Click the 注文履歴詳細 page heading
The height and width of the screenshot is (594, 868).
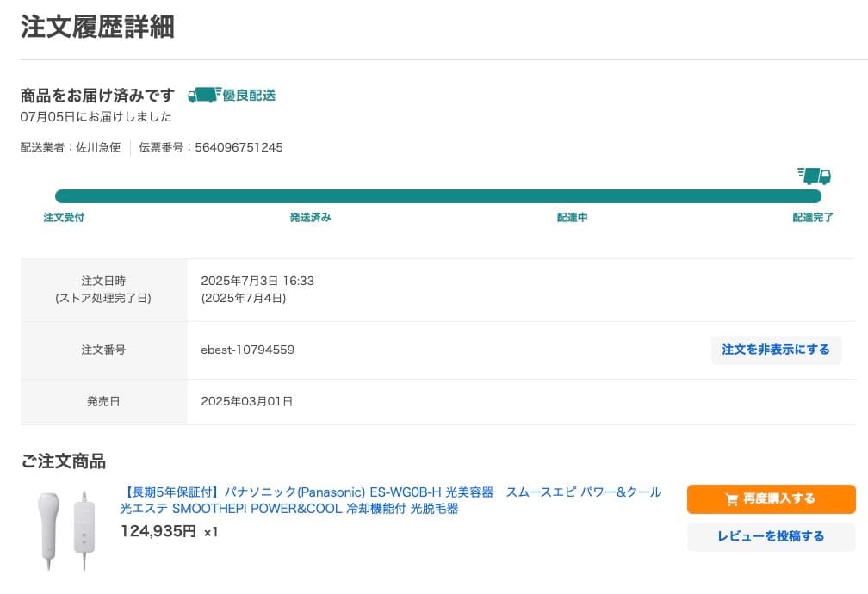[97, 27]
